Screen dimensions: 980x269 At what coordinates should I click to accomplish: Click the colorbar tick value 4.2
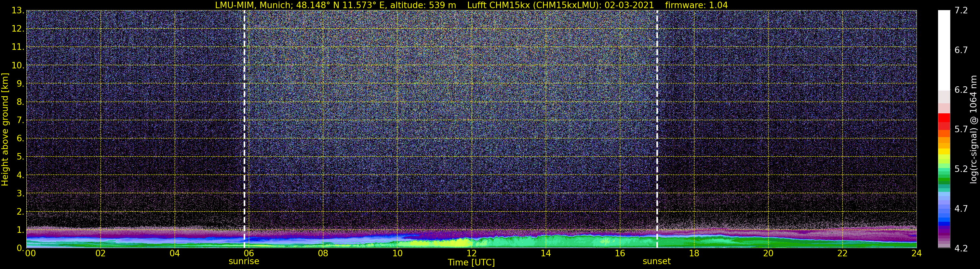point(961,248)
